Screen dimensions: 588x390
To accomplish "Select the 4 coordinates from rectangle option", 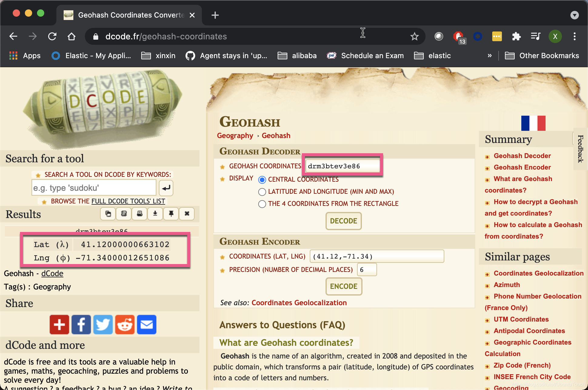I will click(x=262, y=204).
